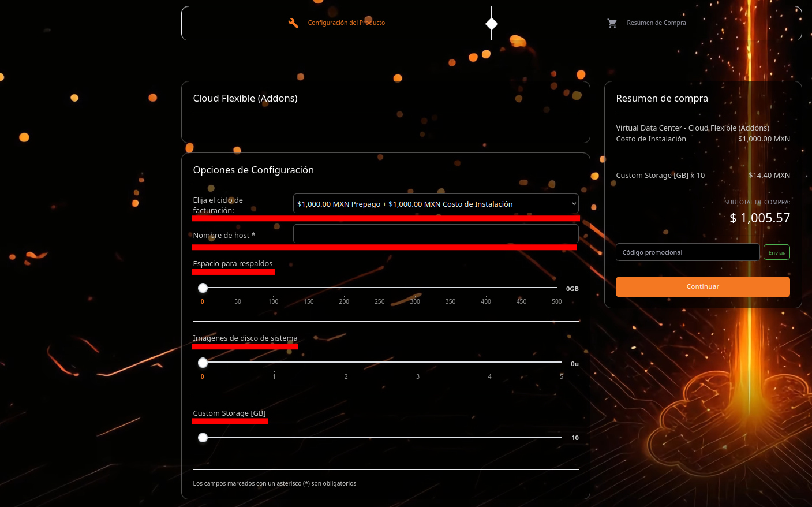Click the Imagenes de disco de sistema slider handle

point(203,363)
